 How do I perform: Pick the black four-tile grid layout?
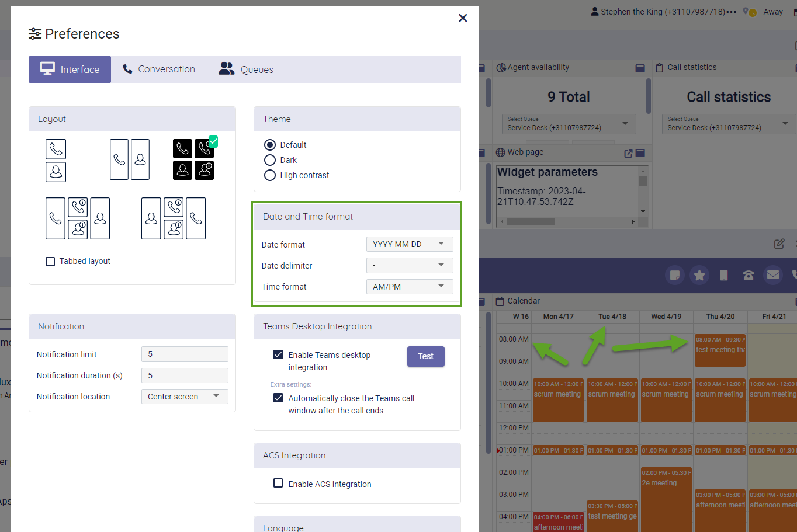pyautogui.click(x=193, y=159)
